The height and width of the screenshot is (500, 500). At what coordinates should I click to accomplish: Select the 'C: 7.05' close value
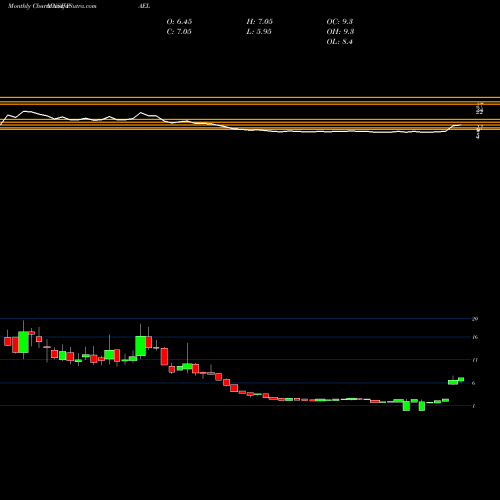[179, 32]
